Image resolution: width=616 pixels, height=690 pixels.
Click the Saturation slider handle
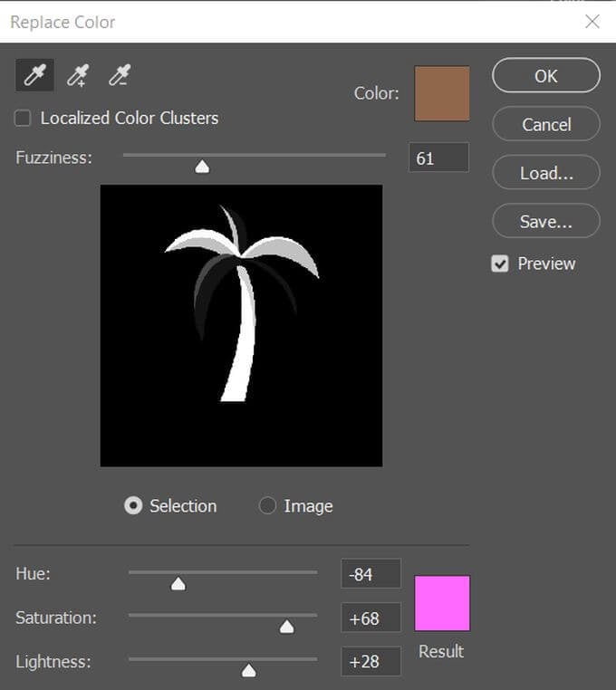pyautogui.click(x=286, y=627)
